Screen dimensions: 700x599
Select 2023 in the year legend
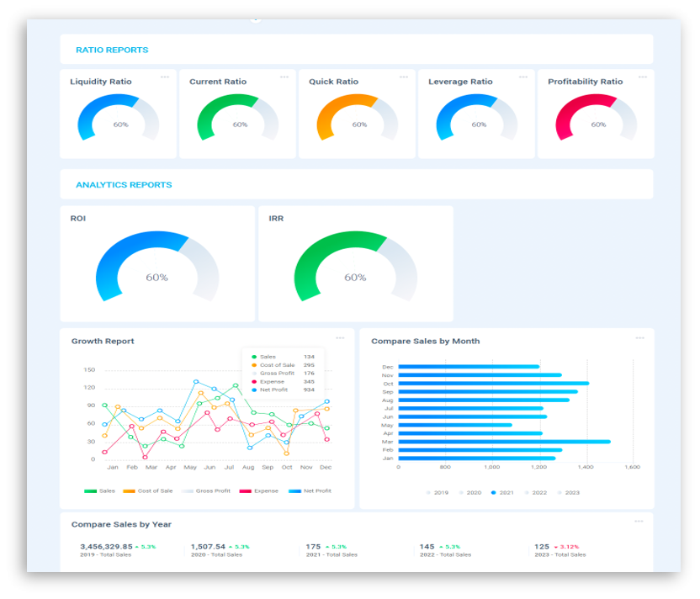[x=571, y=494]
